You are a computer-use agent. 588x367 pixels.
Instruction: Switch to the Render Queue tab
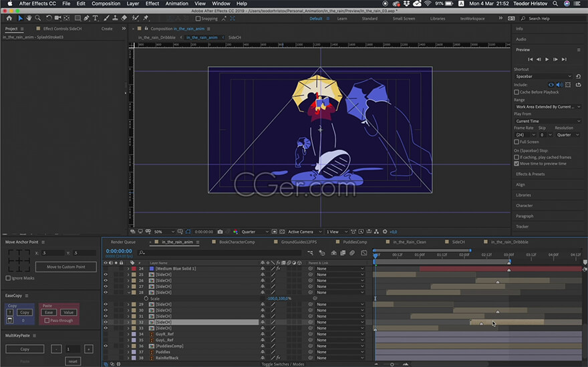[x=123, y=242]
